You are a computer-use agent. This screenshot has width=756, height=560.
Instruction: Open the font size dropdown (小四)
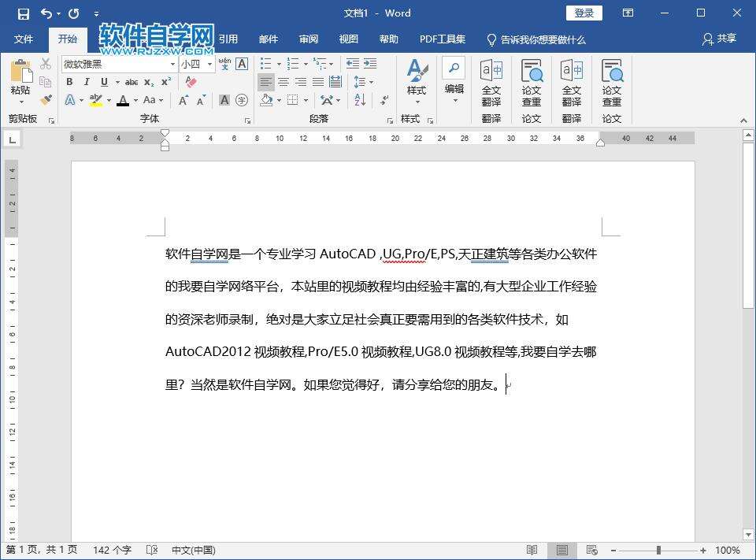point(209,64)
